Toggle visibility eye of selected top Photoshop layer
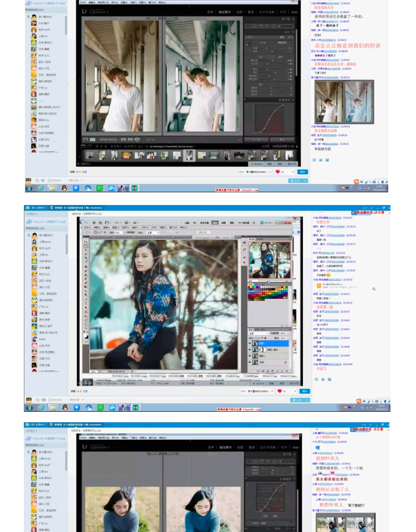The width and height of the screenshot is (416, 532). (250, 343)
